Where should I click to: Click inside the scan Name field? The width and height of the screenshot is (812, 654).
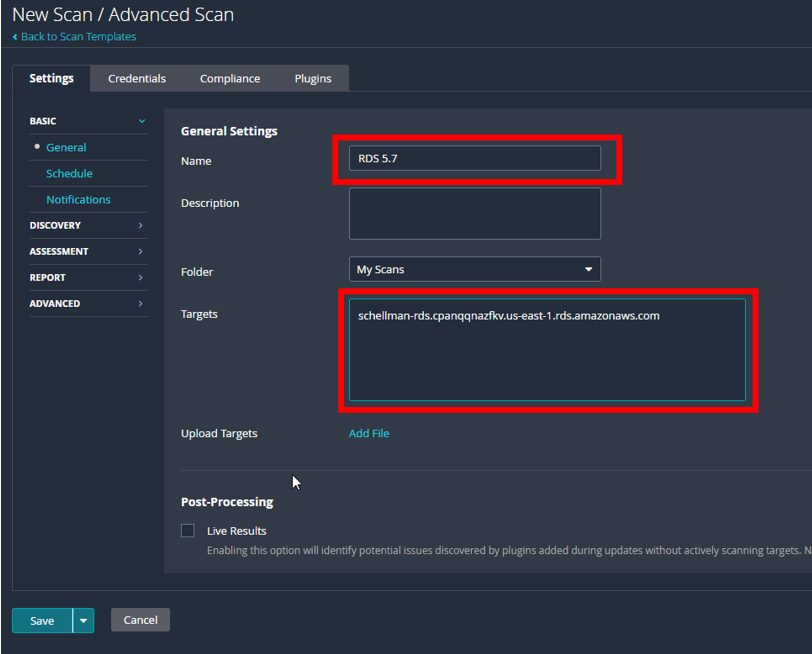click(x=475, y=157)
